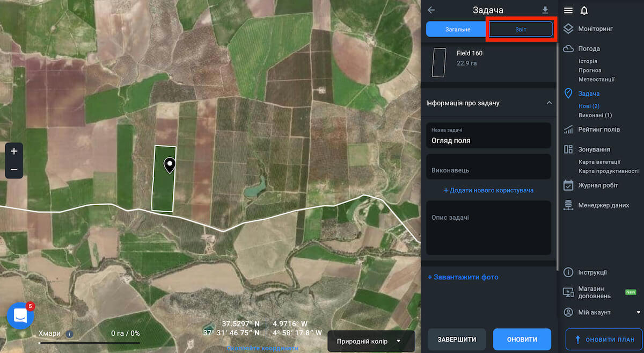Screen dimensions: 644x353
Task: Open notifications bell icon
Action: (584, 11)
